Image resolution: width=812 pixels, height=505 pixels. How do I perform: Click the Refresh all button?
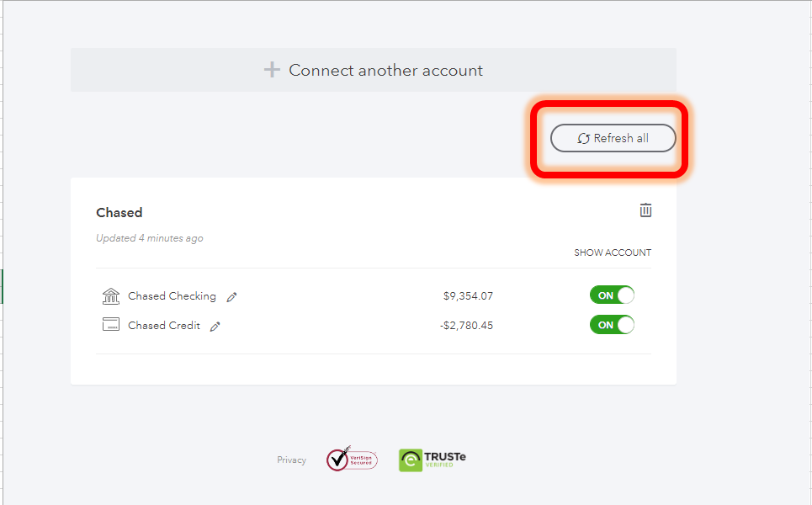tap(613, 138)
